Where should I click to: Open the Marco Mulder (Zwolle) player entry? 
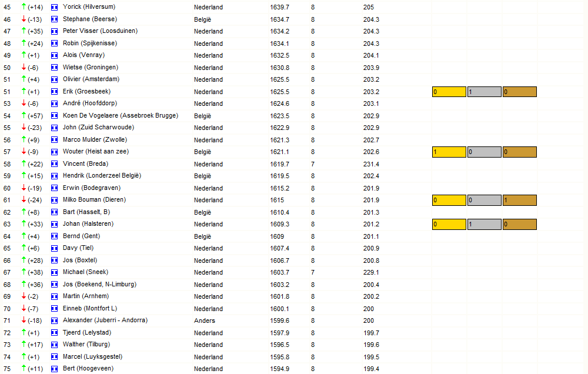point(95,139)
